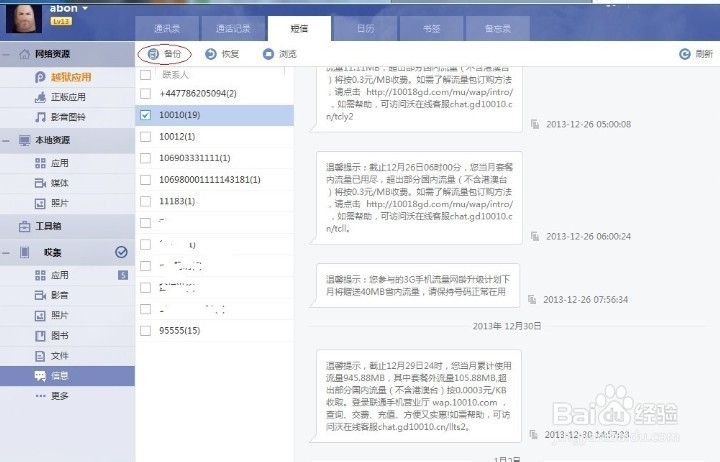This screenshot has height=462, width=720.
Task: Open 越狱应用 in sidebar
Action: click(67, 77)
